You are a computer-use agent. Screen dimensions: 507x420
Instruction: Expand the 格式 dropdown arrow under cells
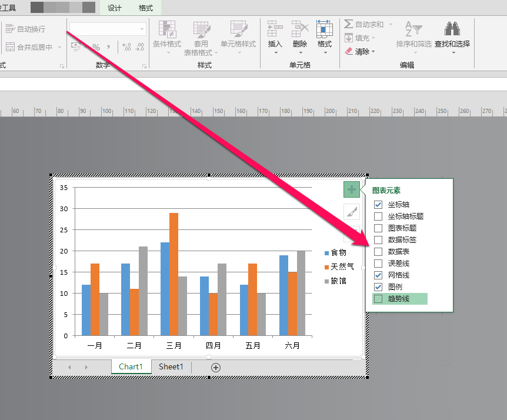(x=325, y=52)
